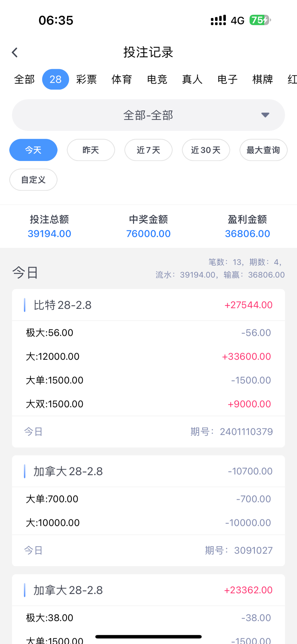The image size is (297, 644).
Task: Tap the battery status icon
Action: [260, 20]
